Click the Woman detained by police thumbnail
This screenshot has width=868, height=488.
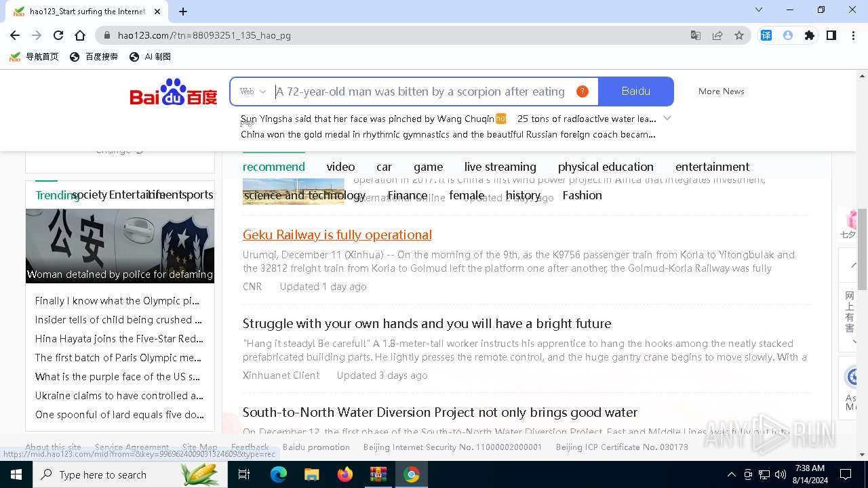click(120, 246)
